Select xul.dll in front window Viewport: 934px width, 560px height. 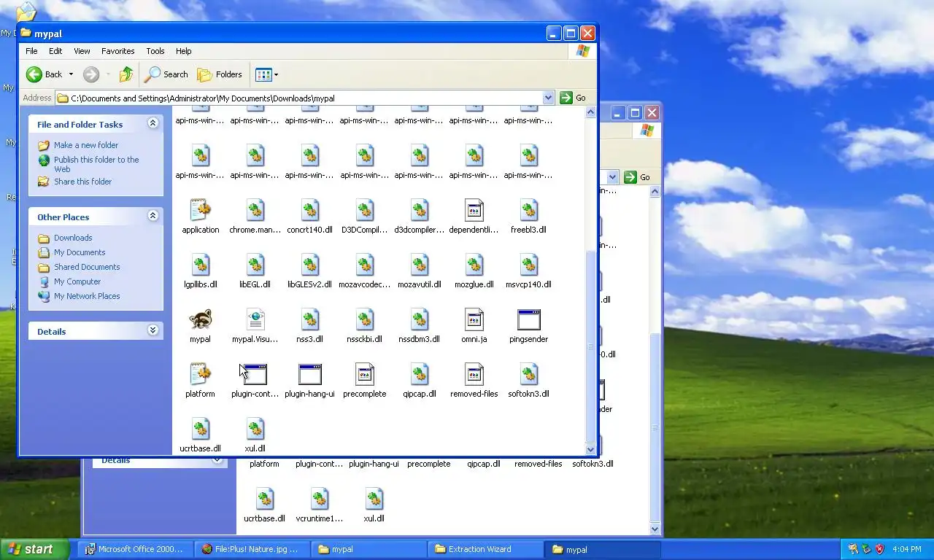(x=255, y=429)
